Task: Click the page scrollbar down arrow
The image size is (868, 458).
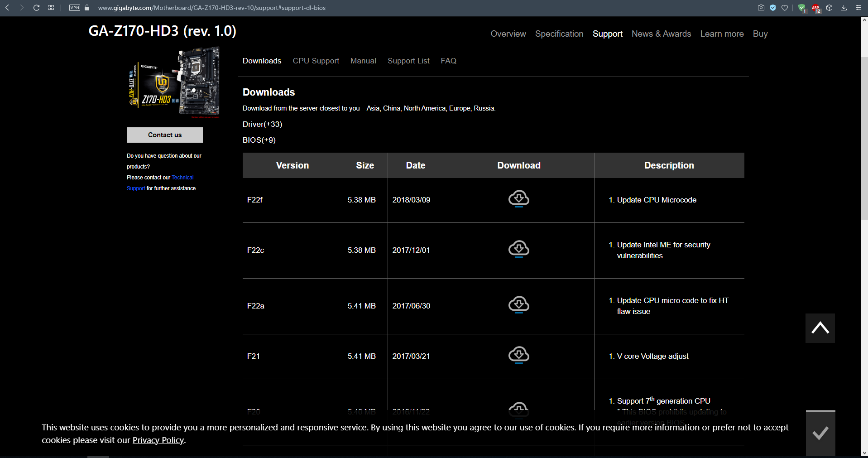Action: tap(864, 453)
